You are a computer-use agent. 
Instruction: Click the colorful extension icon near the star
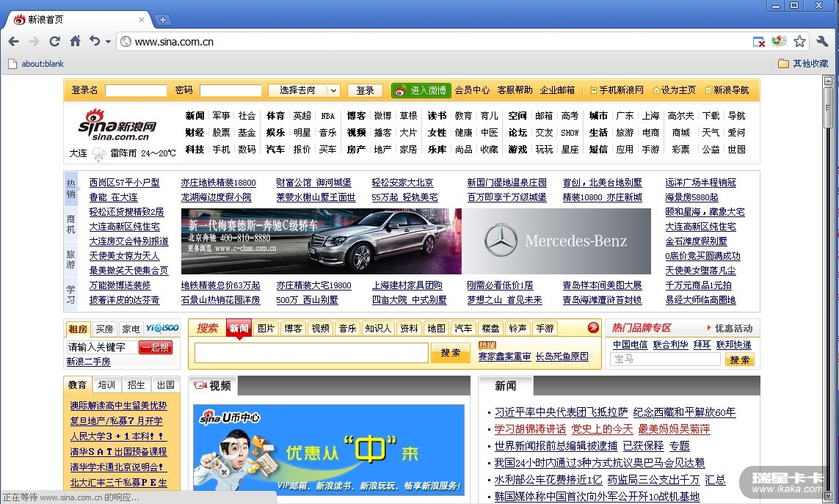[x=779, y=41]
